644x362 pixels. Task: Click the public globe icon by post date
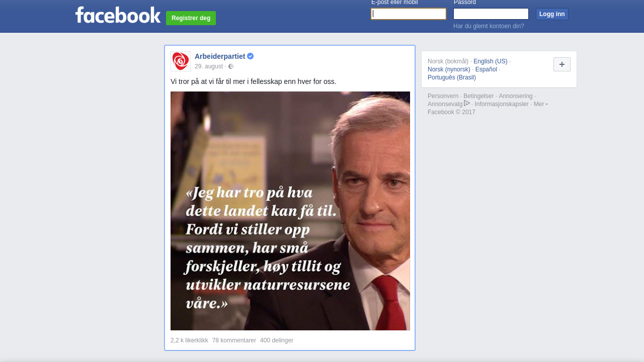231,66
